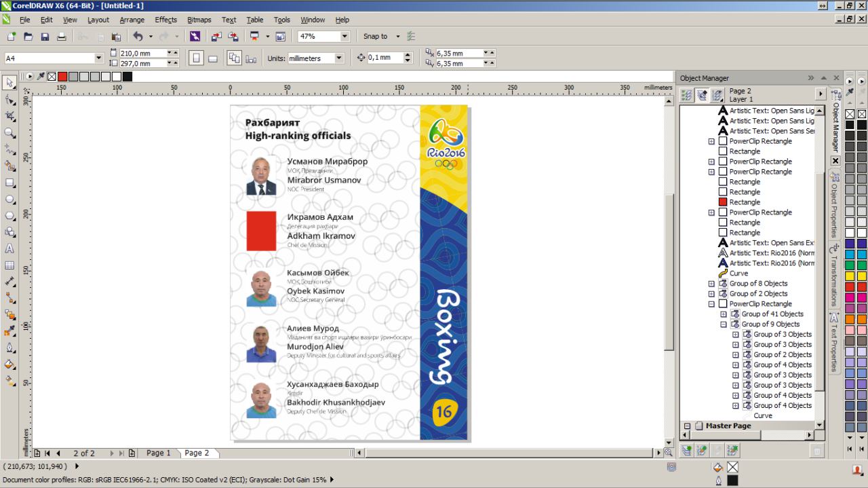Open the Units millimeters dropdown
Screen dimensions: 868x488
(340, 58)
